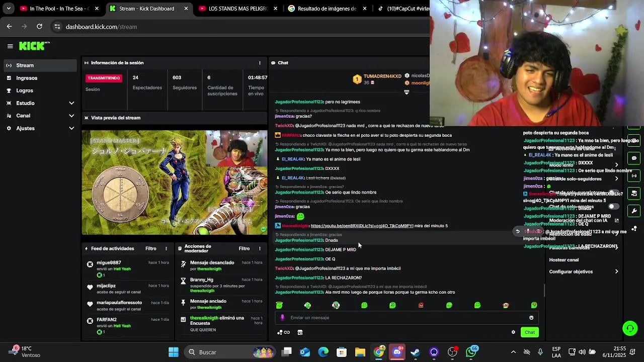Reload the dashboard page
This screenshot has width=644, height=362.
tap(39, 27)
